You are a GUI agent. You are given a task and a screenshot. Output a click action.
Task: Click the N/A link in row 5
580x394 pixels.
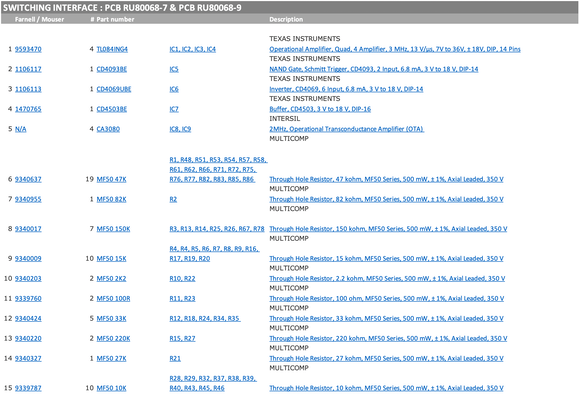pyautogui.click(x=21, y=129)
